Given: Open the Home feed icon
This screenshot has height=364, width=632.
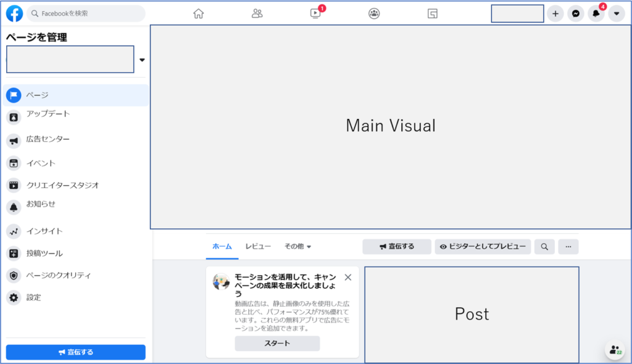Looking at the screenshot, I should (x=198, y=14).
